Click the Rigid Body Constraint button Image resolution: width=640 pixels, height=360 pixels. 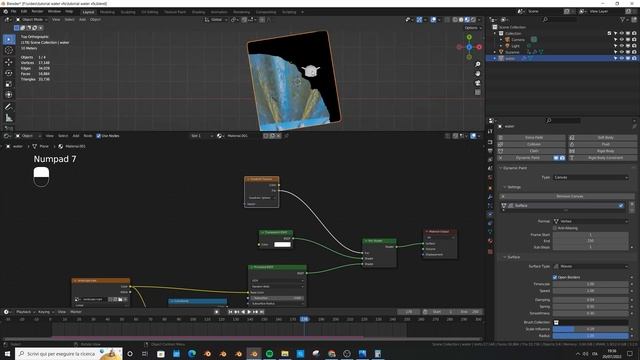coord(603,158)
